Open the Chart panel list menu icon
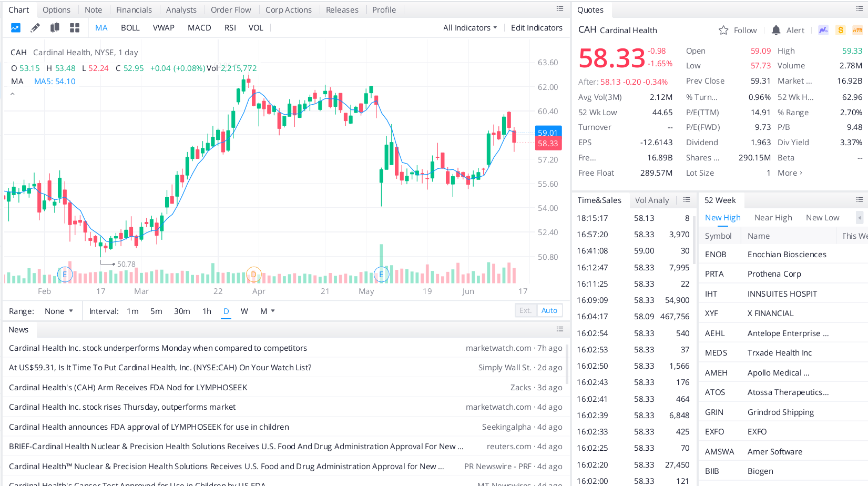868x486 pixels. 560,9
